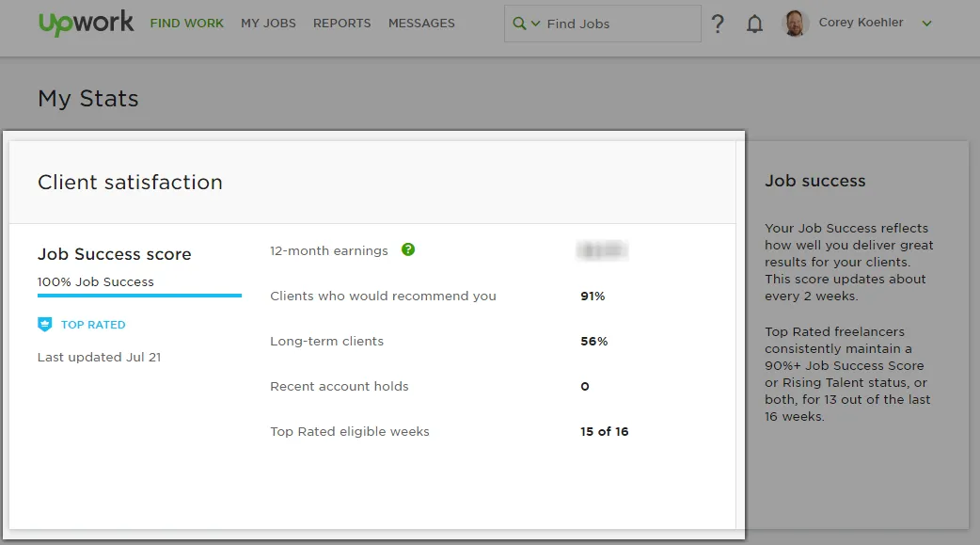Click the 91% value
The height and width of the screenshot is (545, 980).
tap(593, 296)
